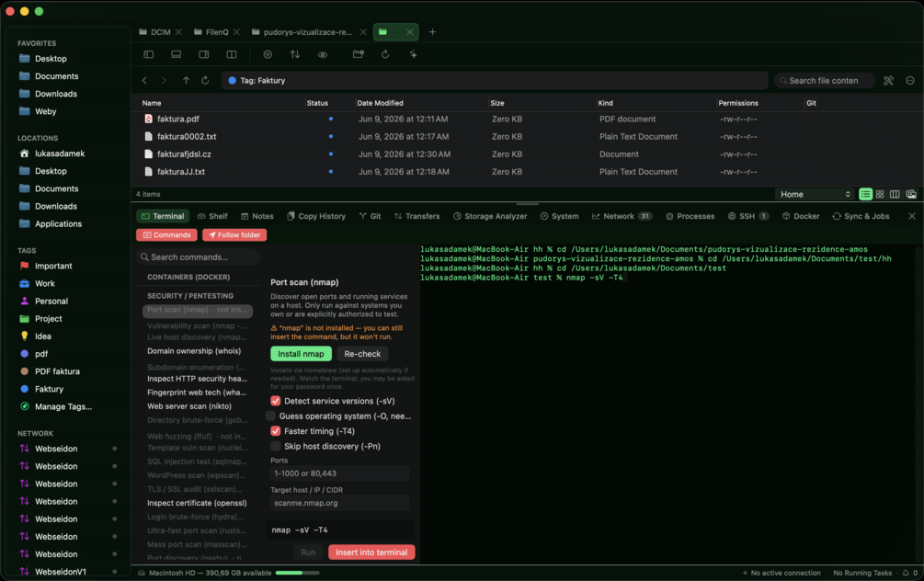Image resolution: width=924 pixels, height=581 pixels.
Task: Switch to gallery view
Action: coord(911,194)
